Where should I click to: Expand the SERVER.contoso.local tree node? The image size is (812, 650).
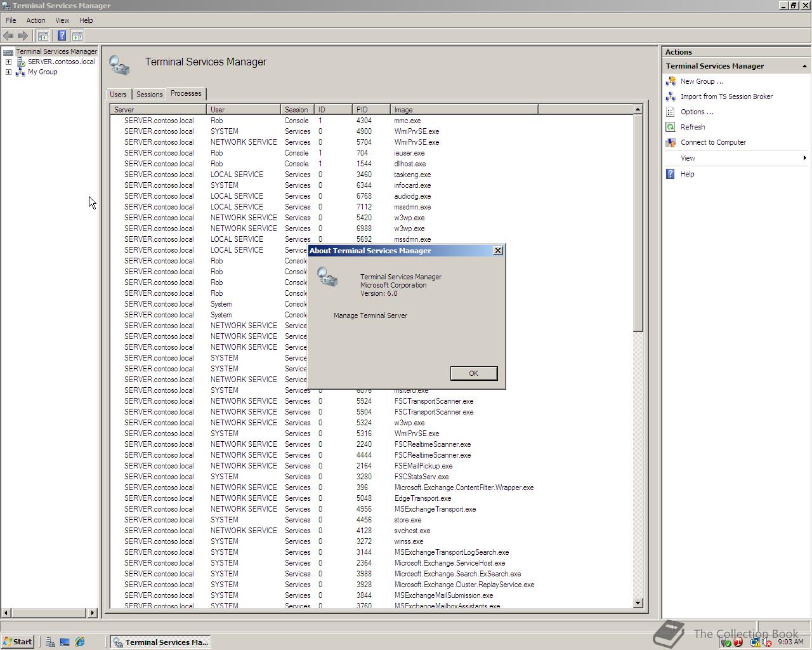point(8,62)
